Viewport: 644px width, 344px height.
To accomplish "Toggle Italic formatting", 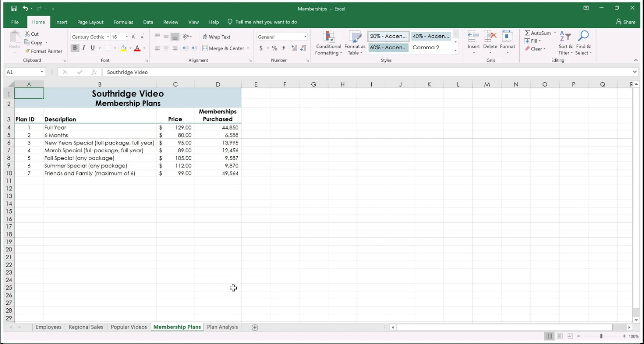I will [x=83, y=48].
